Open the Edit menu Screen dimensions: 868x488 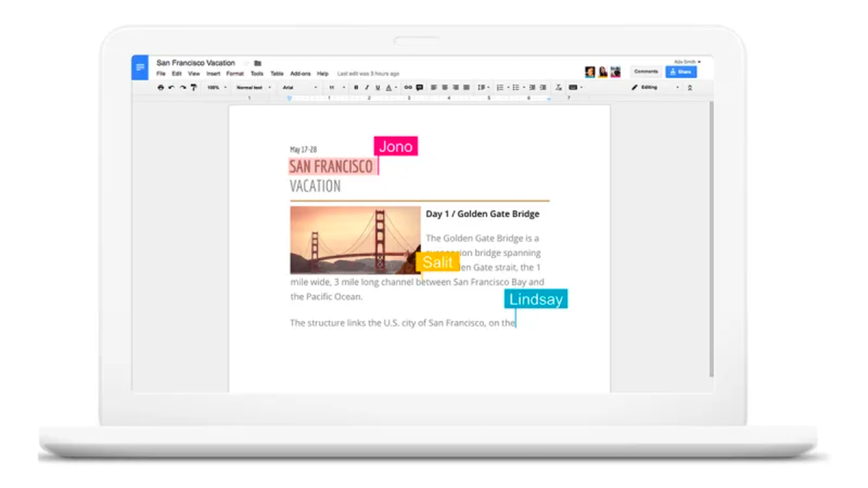pyautogui.click(x=176, y=74)
